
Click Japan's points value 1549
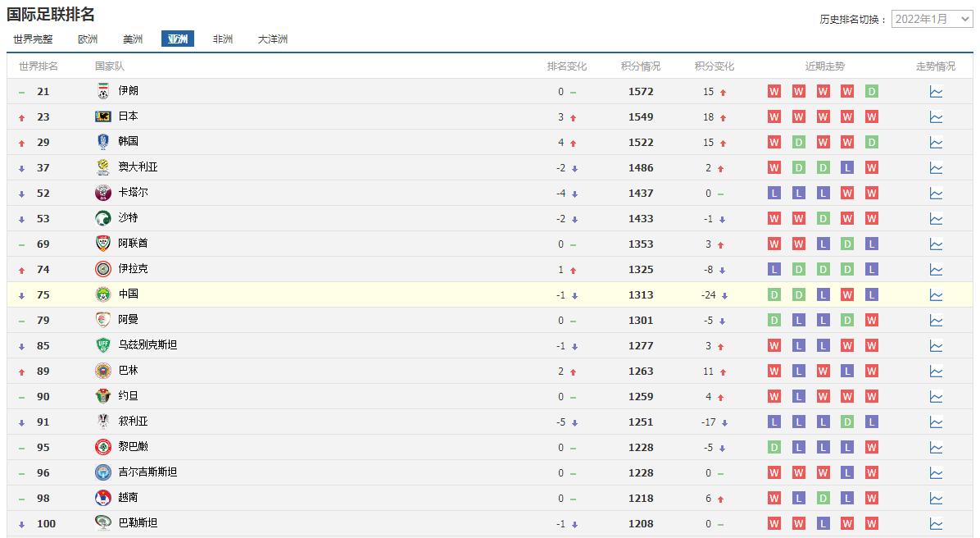641,117
